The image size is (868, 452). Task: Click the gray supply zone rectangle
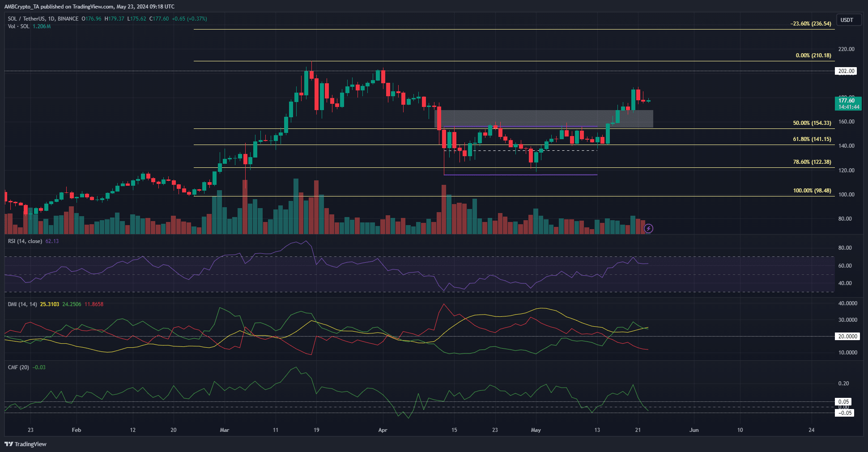click(544, 119)
